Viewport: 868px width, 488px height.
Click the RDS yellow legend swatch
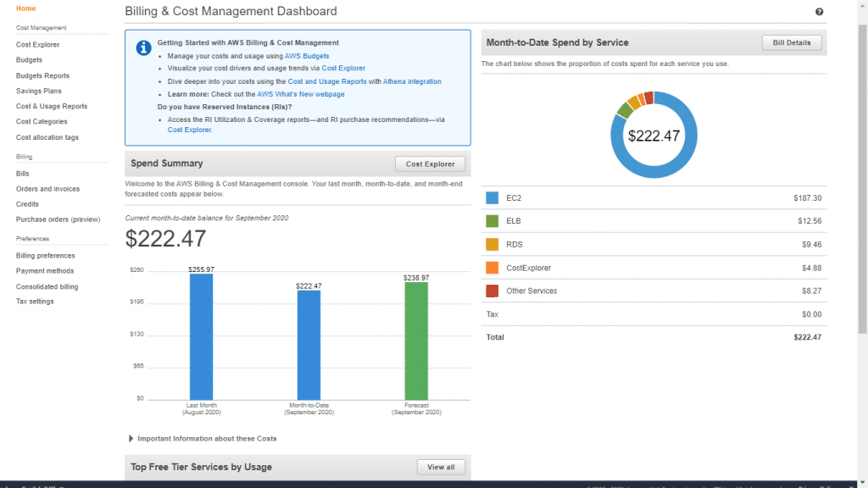coord(492,245)
